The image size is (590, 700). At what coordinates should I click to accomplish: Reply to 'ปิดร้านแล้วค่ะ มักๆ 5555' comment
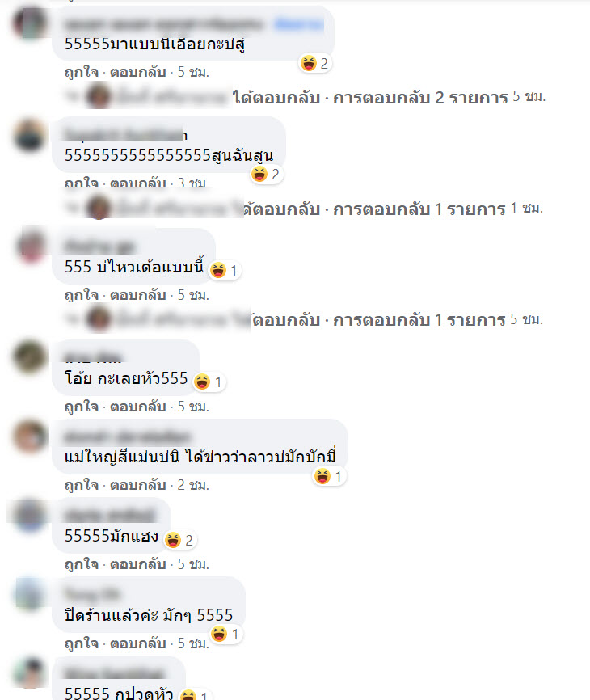pyautogui.click(x=138, y=643)
